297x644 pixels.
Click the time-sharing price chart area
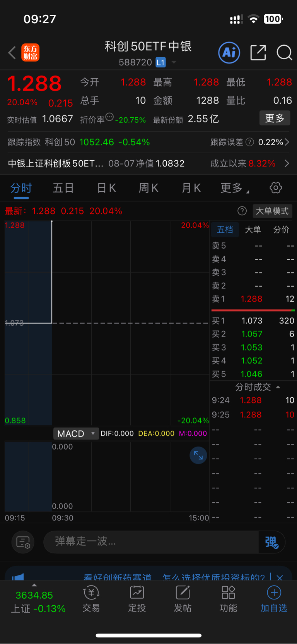tap(107, 323)
